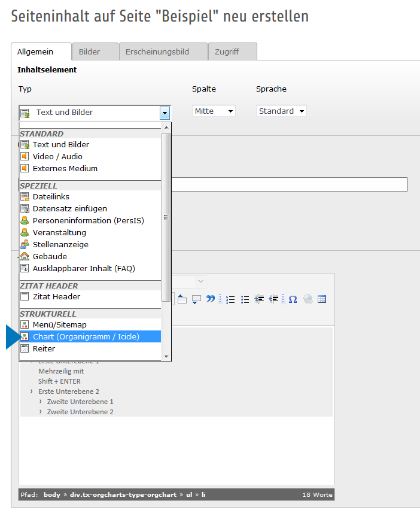
Task: Insert a bulleted list in editor
Action: pos(245,299)
